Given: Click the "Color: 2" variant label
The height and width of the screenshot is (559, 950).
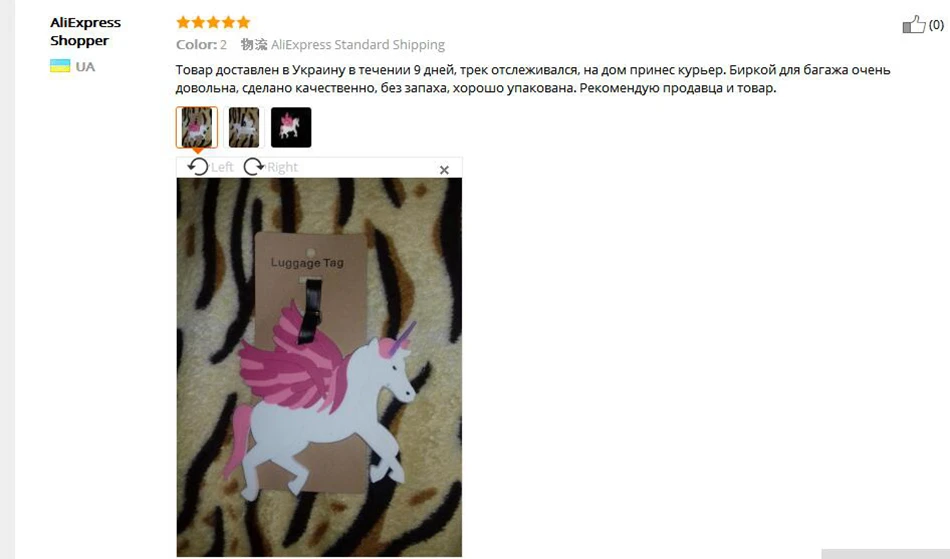Looking at the screenshot, I should tap(201, 45).
